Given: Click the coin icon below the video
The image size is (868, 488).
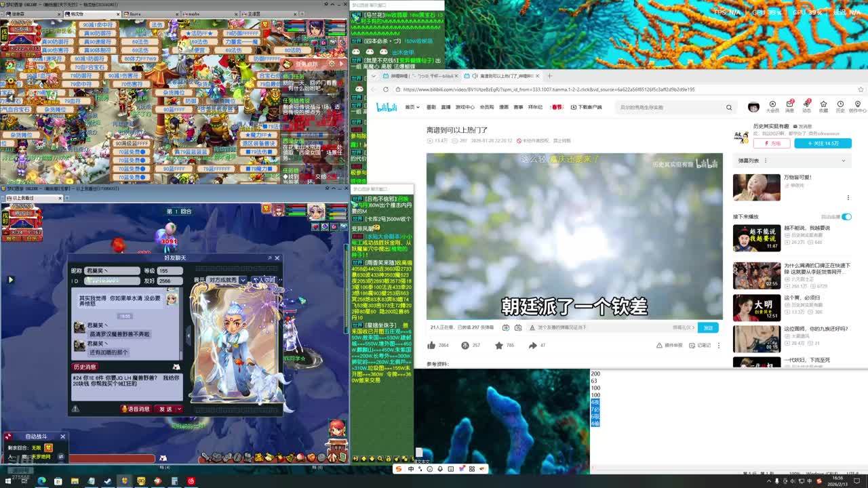Looking at the screenshot, I should point(465,345).
